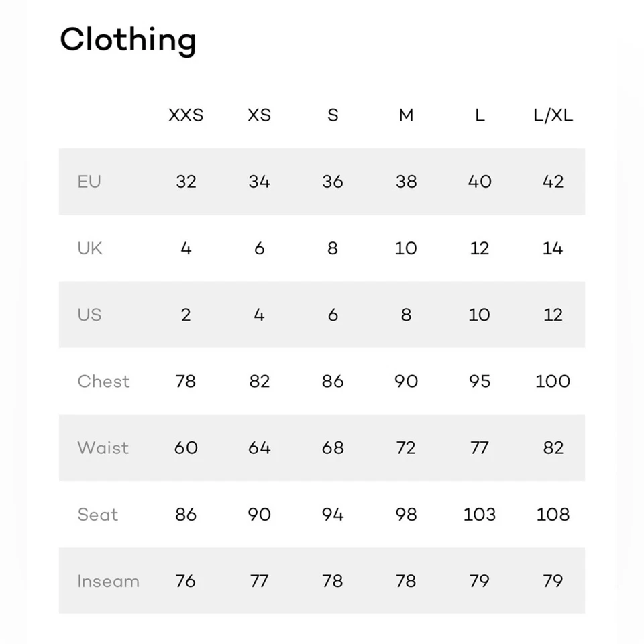Screen dimensions: 644x644
Task: Click EU size 38 cell
Action: [x=406, y=182]
